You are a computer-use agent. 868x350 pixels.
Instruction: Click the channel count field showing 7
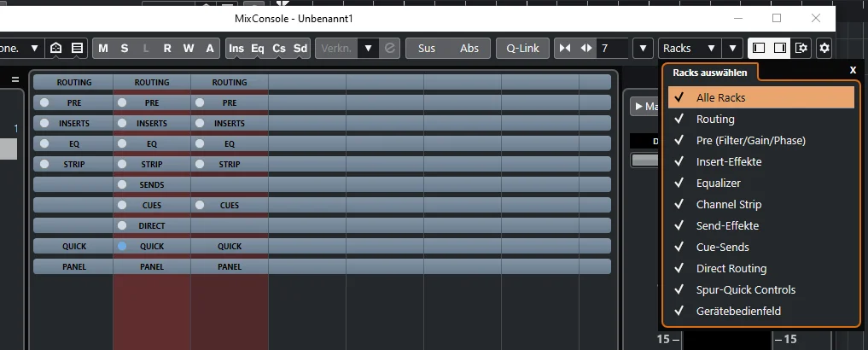(x=612, y=48)
